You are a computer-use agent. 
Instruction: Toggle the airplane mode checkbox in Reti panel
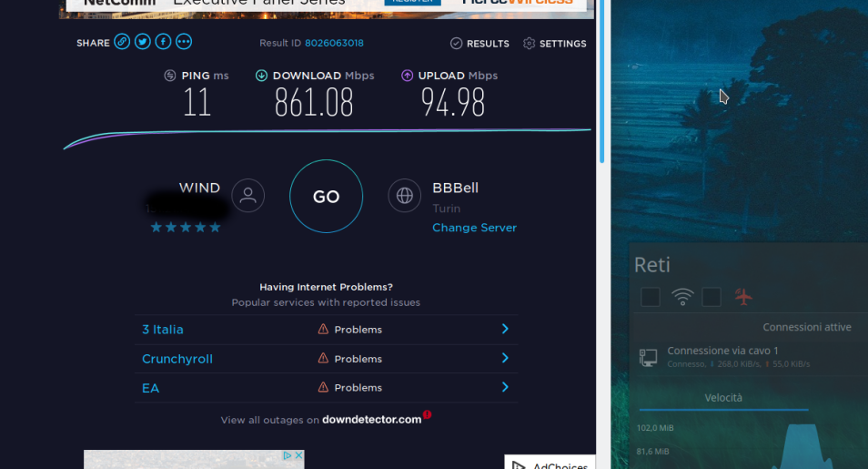coord(712,297)
